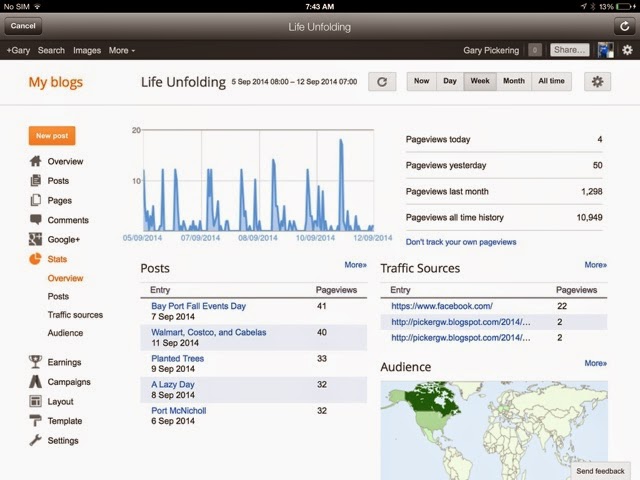Reload the page with the browser refresh icon
Image resolution: width=640 pixels, height=480 pixels.
(x=625, y=25)
